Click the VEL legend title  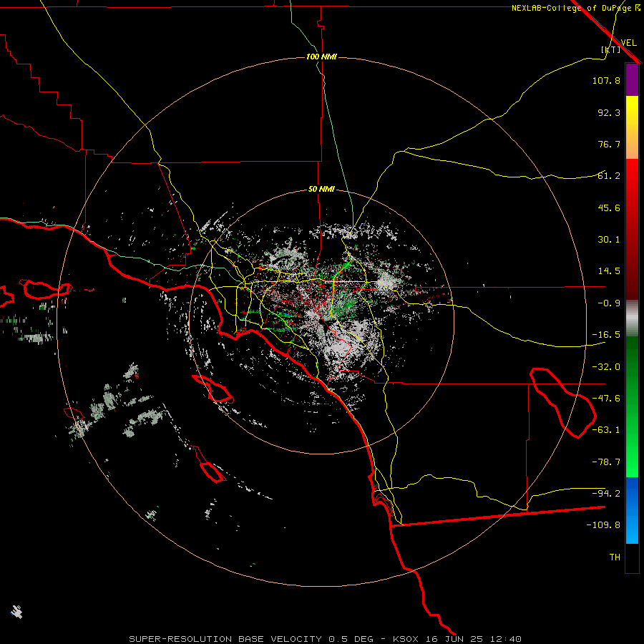(x=628, y=43)
